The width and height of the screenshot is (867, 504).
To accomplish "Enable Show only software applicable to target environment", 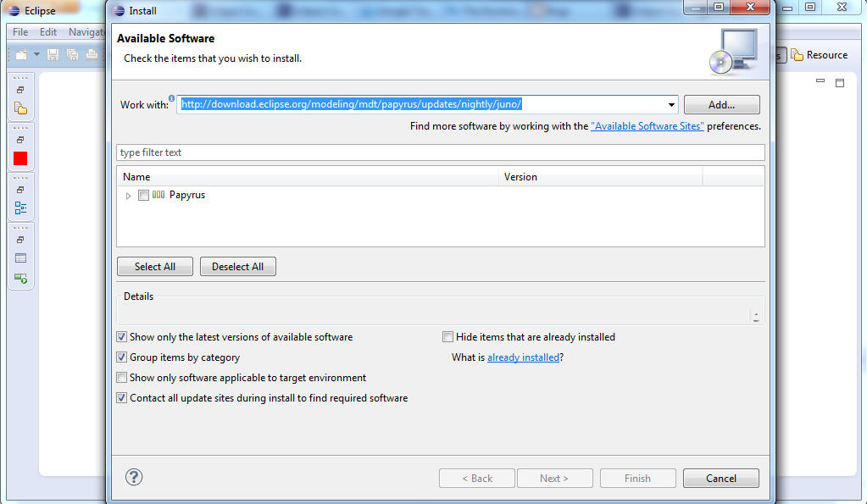I will click(x=122, y=378).
